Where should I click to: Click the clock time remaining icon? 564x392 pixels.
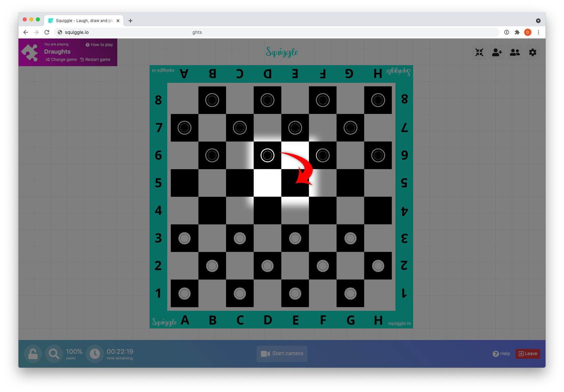[x=95, y=354]
